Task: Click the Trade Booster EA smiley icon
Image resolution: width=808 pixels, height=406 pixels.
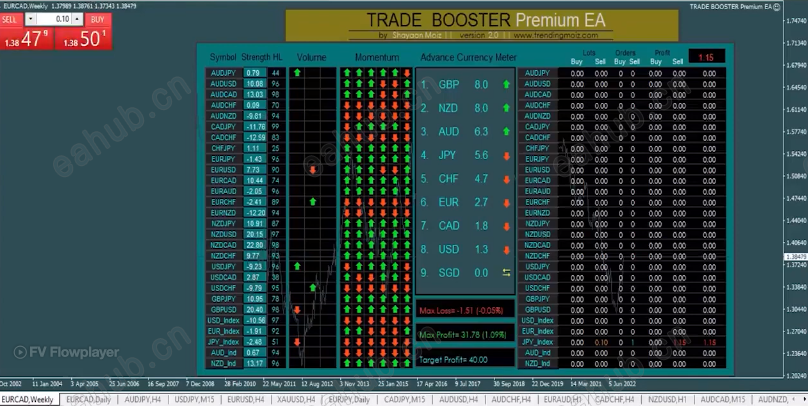Action: pyautogui.click(x=777, y=7)
